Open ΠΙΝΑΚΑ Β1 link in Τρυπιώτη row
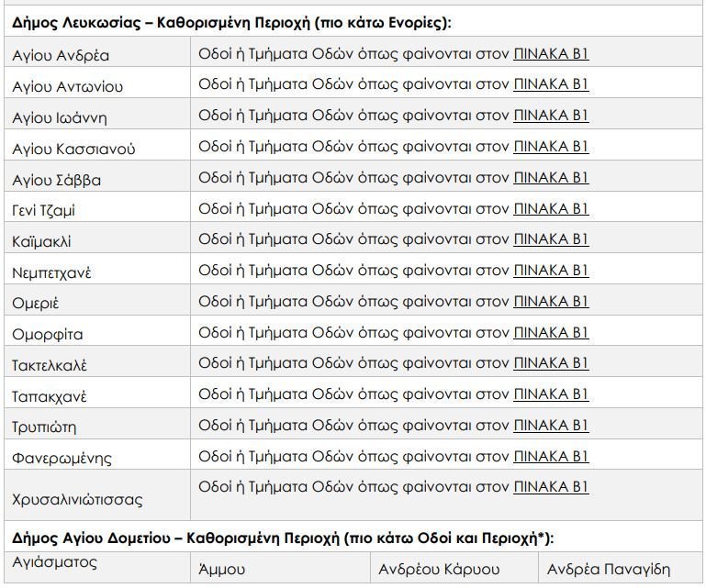 [x=551, y=425]
